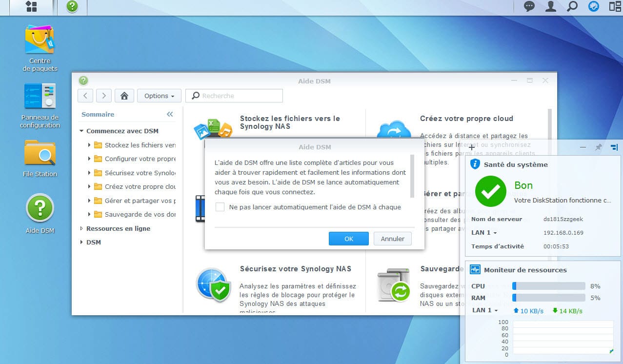Screen dimensions: 623x364
Task: Open the Options dropdown in help toolbar
Action: 159,96
